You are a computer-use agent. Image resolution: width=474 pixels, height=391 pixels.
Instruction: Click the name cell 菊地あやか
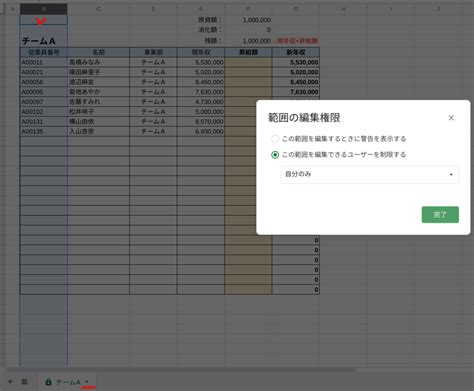(98, 92)
